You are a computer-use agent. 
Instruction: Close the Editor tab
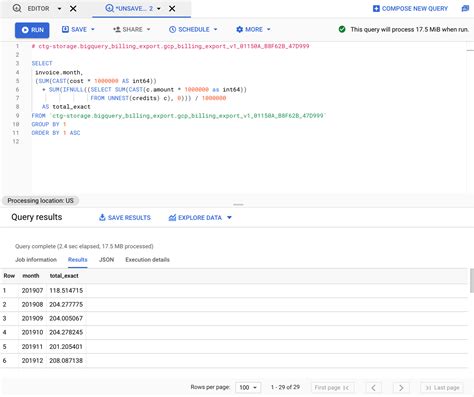(73, 9)
